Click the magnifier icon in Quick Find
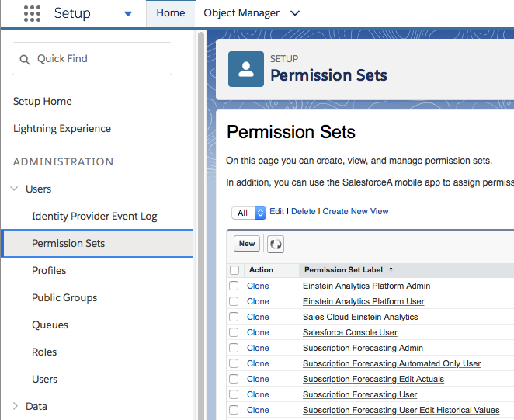Screen dimensions: 514x420 click(x=25, y=59)
